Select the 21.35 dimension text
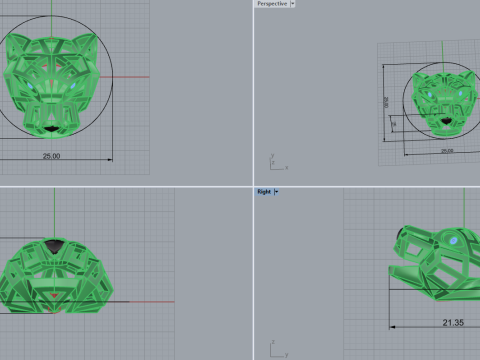 tap(453, 322)
